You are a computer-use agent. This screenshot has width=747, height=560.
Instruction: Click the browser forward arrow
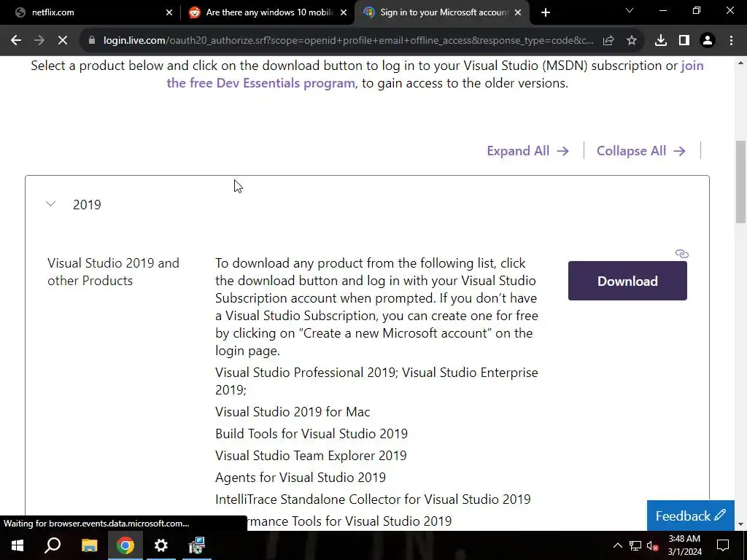(x=39, y=41)
